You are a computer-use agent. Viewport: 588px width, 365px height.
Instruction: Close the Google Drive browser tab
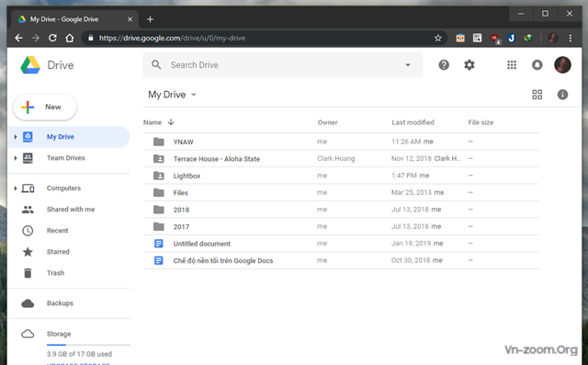pyautogui.click(x=130, y=19)
